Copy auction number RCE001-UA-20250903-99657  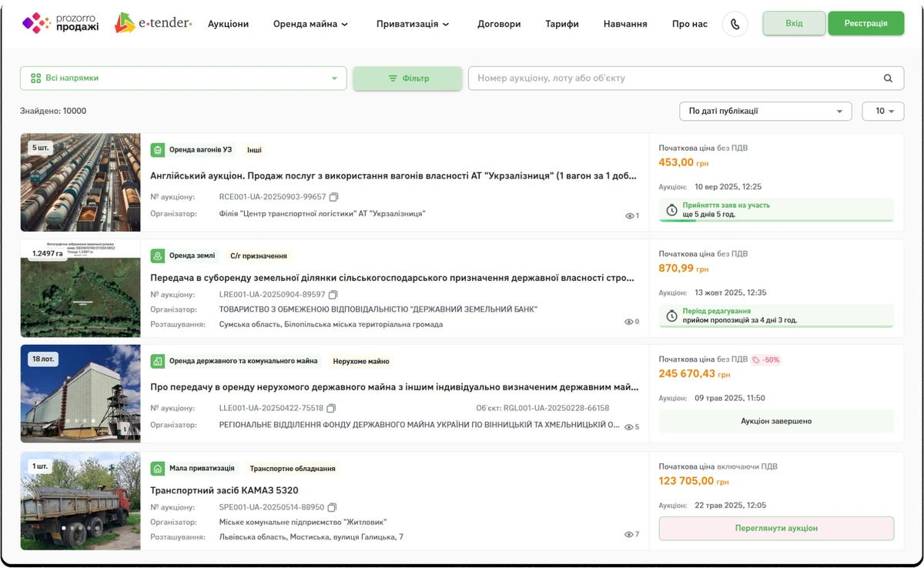(334, 197)
